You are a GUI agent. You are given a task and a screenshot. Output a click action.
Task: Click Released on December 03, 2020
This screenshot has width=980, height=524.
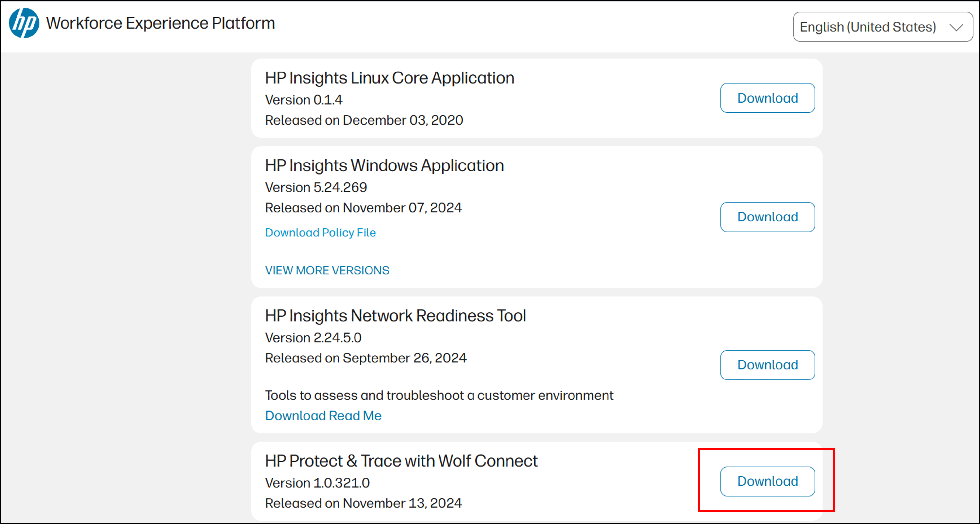point(364,120)
